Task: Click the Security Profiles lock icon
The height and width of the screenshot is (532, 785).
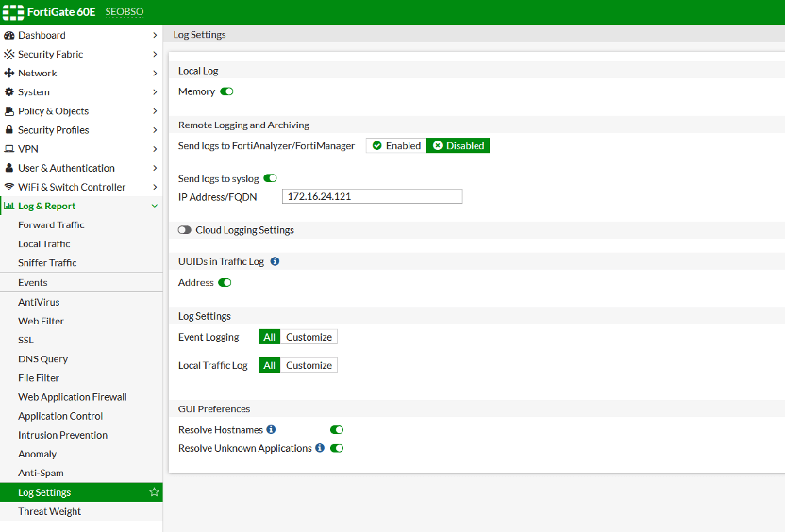Action: tap(9, 130)
